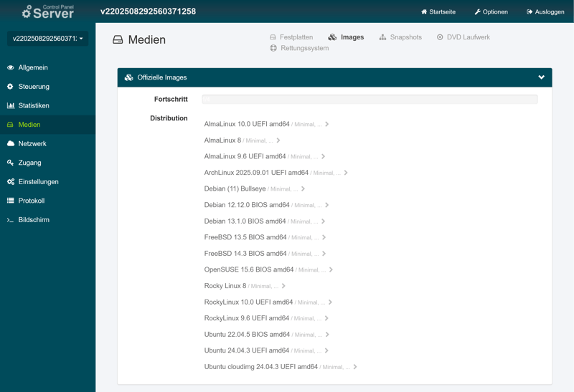Collapse the Offizielle Images panel chevron
Screen dimensions: 574x392
(x=541, y=77)
